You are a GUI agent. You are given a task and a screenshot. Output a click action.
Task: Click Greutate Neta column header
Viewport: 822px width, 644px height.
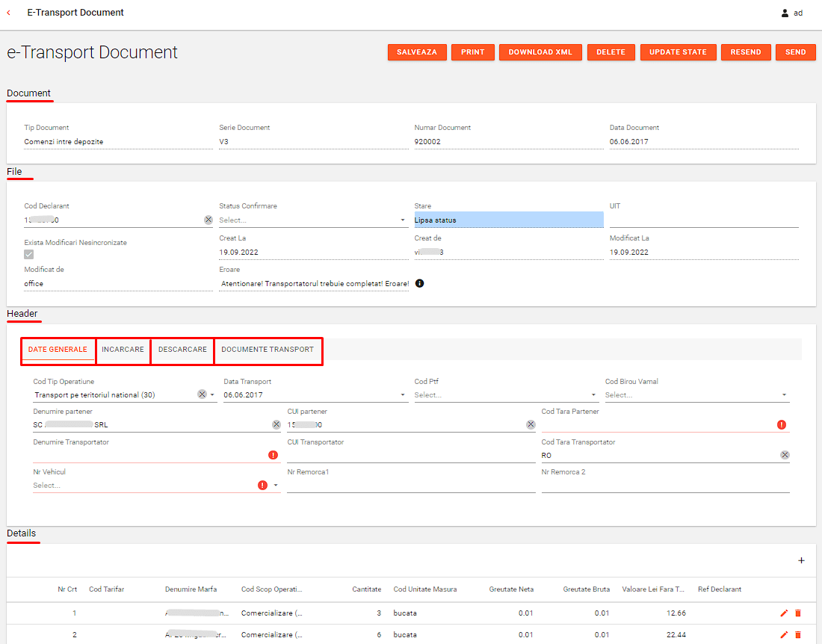point(511,589)
